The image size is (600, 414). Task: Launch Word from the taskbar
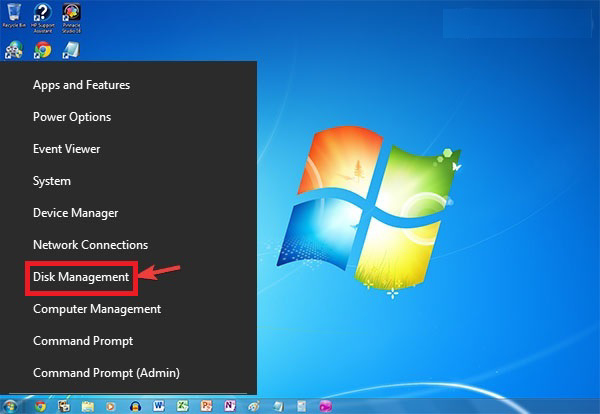[x=158, y=405]
